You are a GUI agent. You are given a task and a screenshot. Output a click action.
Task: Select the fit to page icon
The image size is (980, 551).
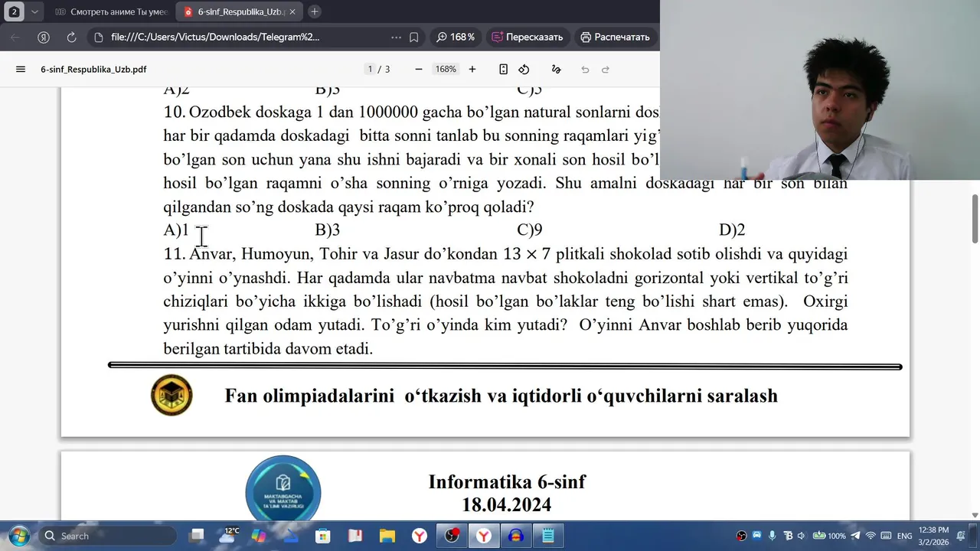tap(503, 69)
